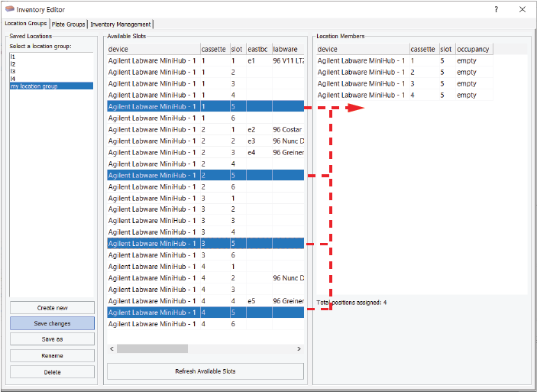The image size is (537, 392).
Task: Select Available Slots row cassette 3 slot 4
Action: [x=205, y=232]
